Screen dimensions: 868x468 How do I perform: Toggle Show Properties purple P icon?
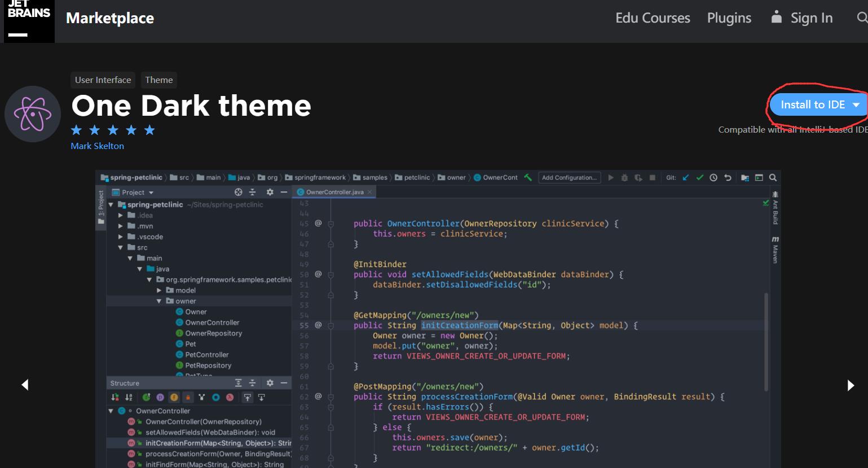point(160,397)
